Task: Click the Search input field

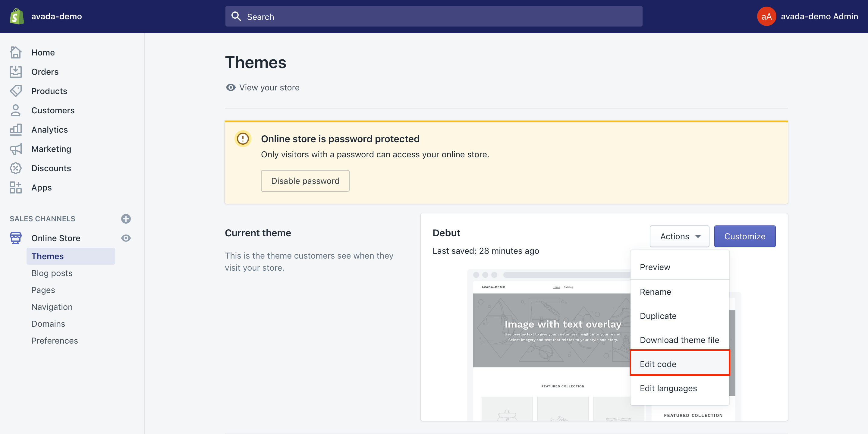Action: pos(434,16)
